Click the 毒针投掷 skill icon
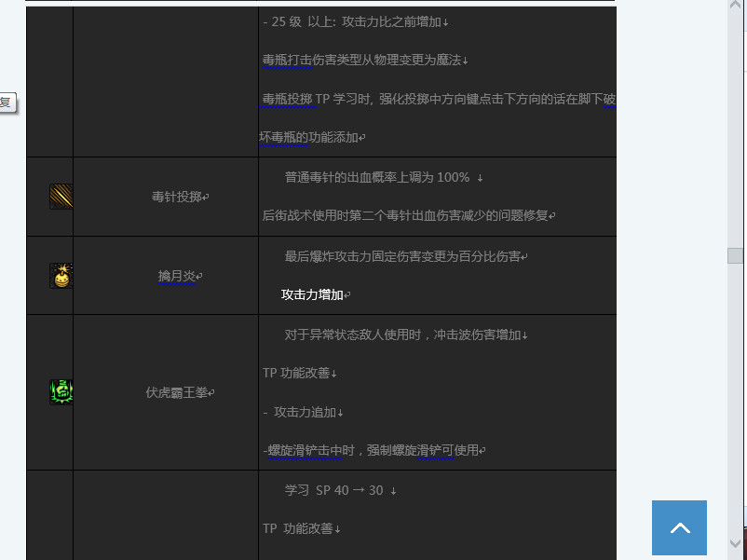The height and width of the screenshot is (560, 747). [x=61, y=197]
